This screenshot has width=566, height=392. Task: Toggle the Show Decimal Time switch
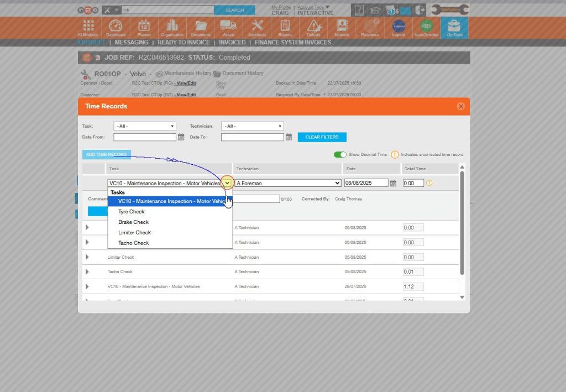pyautogui.click(x=340, y=154)
